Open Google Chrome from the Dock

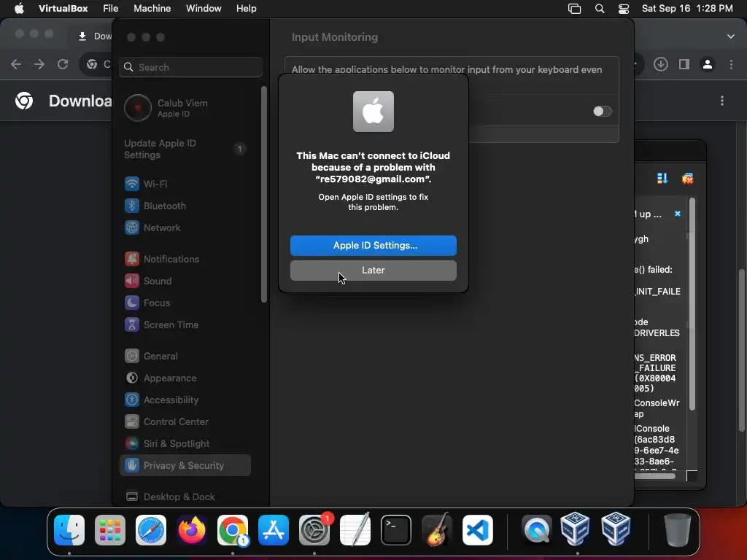[233, 530]
